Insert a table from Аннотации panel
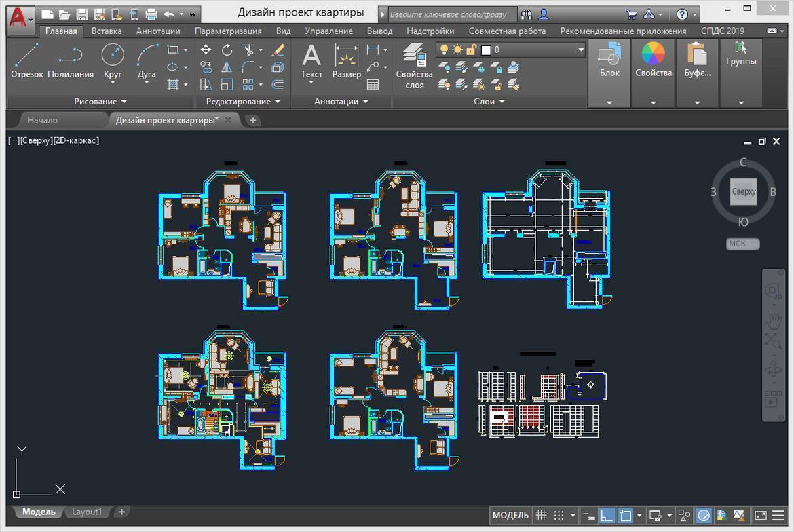The width and height of the screenshot is (794, 532). [373, 85]
